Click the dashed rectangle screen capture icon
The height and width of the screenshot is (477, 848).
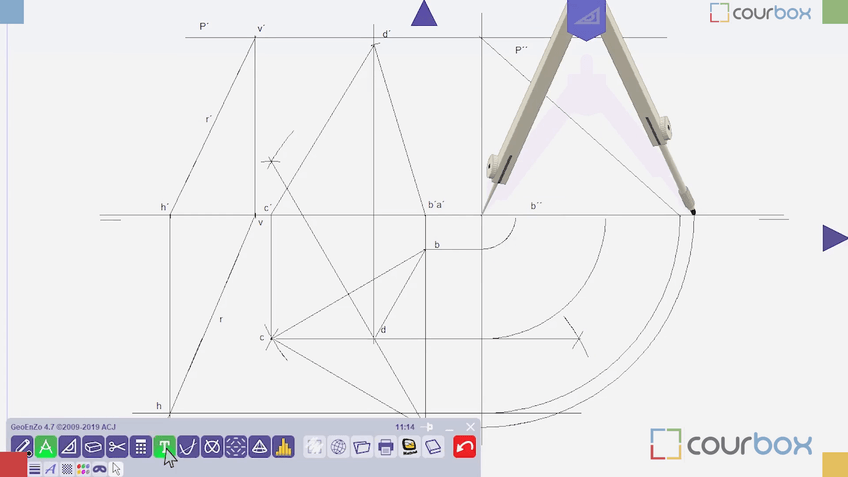(314, 447)
